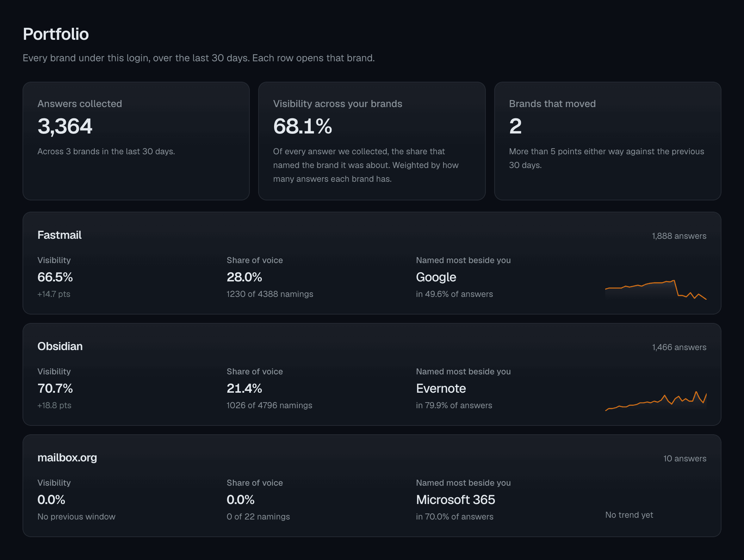Click the Google competitor name
The image size is (744, 560).
(x=436, y=278)
